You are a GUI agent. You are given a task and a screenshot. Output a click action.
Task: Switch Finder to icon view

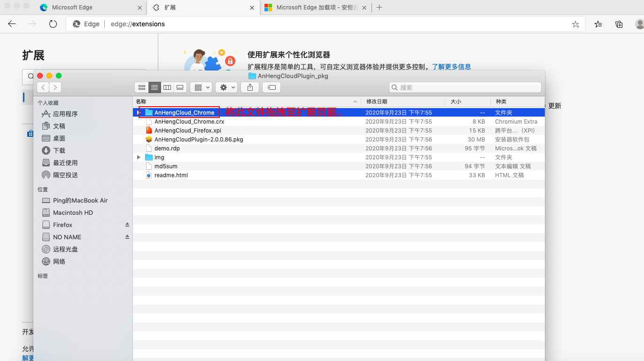[x=142, y=87]
